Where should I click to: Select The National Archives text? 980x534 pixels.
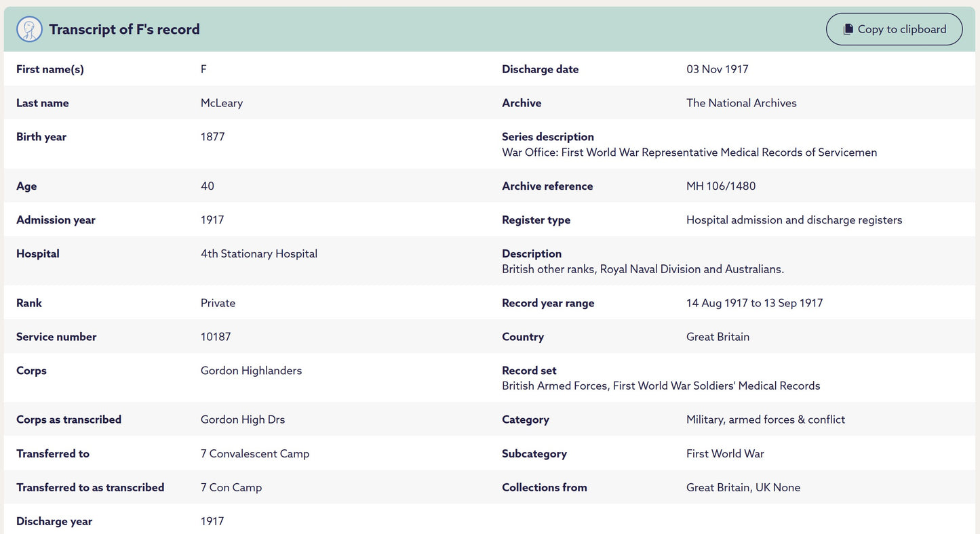[x=741, y=103]
